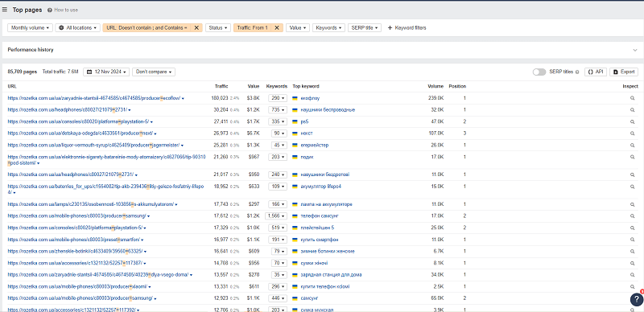The width and height of the screenshot is (644, 312).
Task: Open the producer=jagermeister URL link
Action: click(93, 146)
